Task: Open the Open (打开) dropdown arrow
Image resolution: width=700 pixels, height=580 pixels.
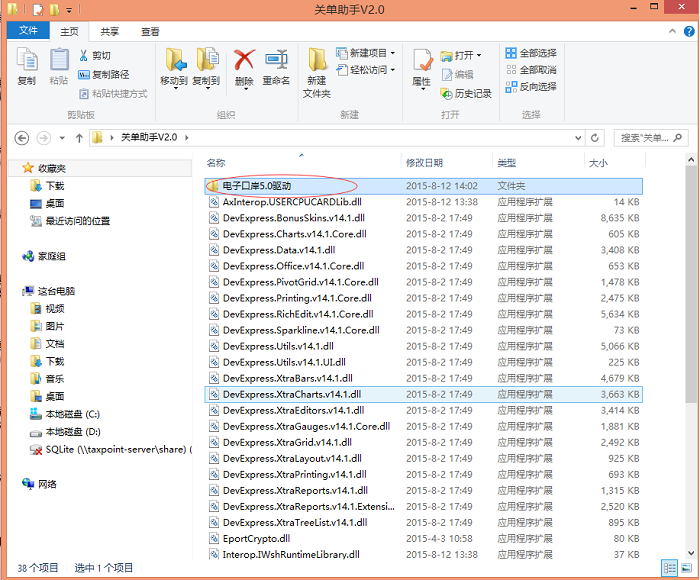Action: pos(479,55)
